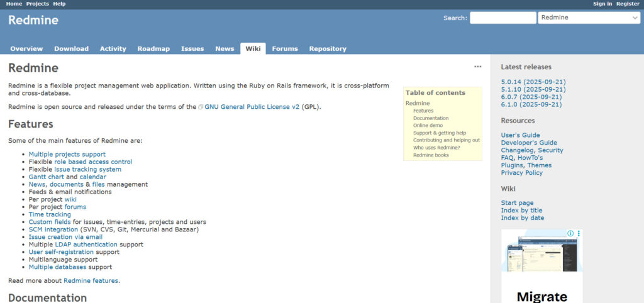Open the ad options three-dot icon
The image size is (644, 303).
tap(579, 233)
